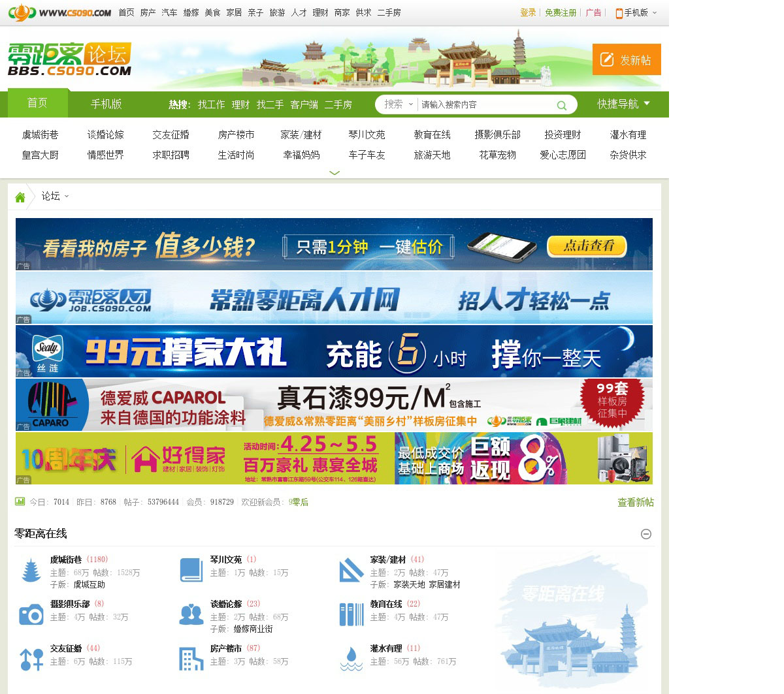Open the 德爱威 CAPAROL banner ad
Viewport: 784px width, 694px height.
pyautogui.click(x=334, y=405)
